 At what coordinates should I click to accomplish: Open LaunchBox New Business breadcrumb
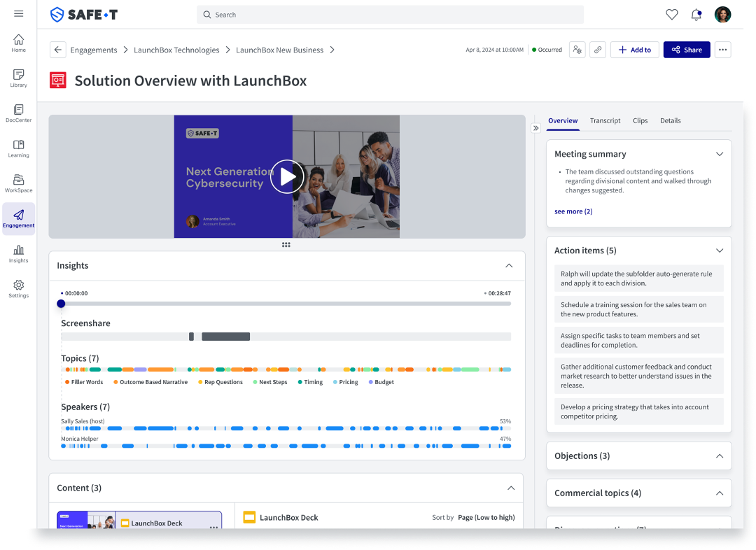tap(279, 50)
